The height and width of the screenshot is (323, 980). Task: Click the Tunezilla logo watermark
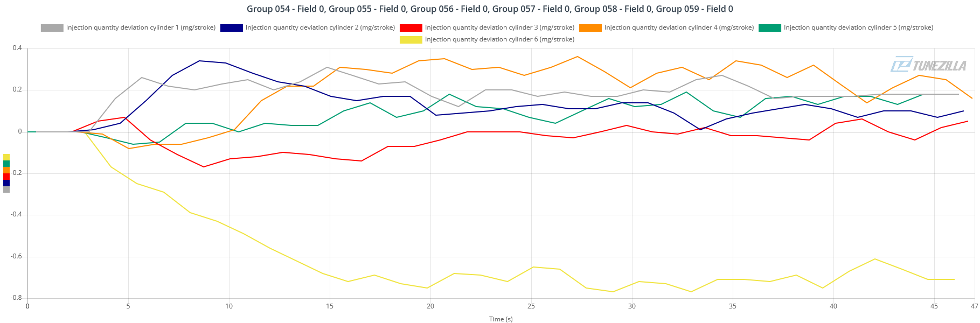(928, 65)
